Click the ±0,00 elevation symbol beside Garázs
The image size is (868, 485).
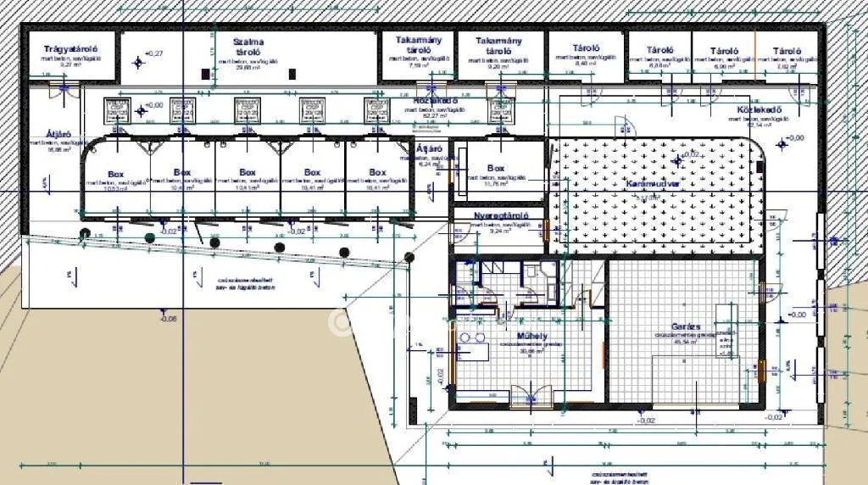pyautogui.click(x=781, y=320)
